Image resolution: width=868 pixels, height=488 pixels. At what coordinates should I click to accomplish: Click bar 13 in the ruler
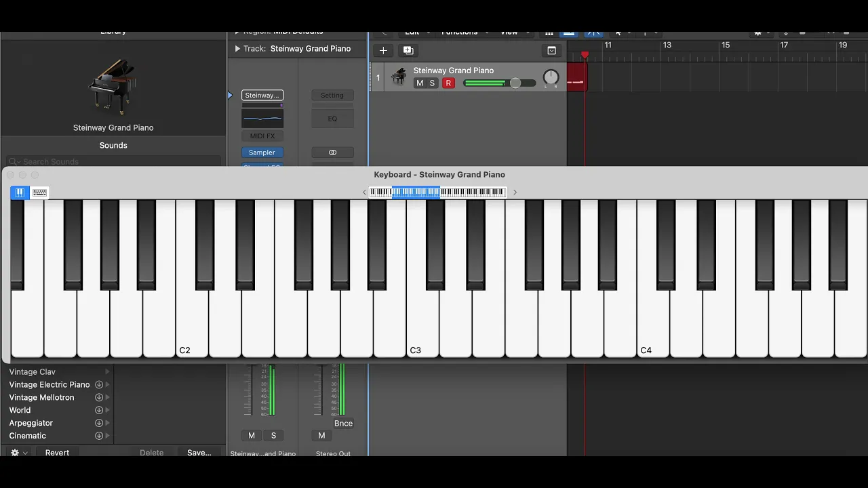(x=667, y=45)
